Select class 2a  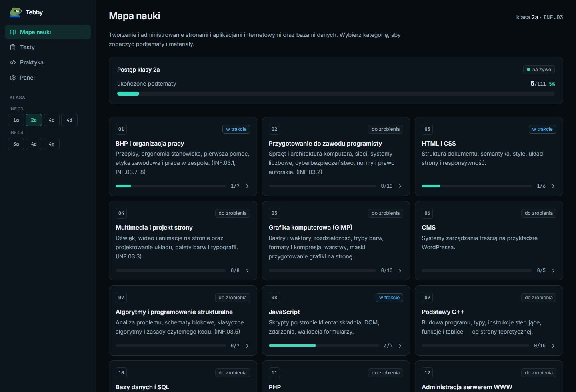point(34,120)
